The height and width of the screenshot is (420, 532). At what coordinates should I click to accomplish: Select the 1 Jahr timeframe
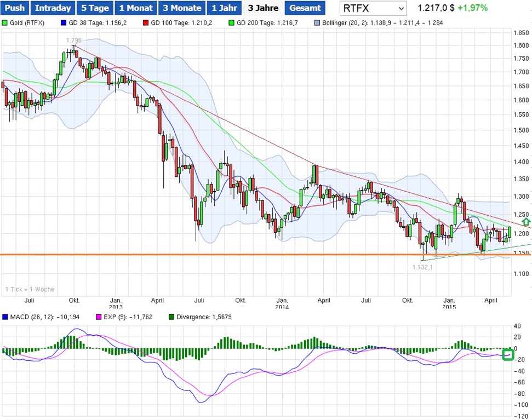pos(224,8)
